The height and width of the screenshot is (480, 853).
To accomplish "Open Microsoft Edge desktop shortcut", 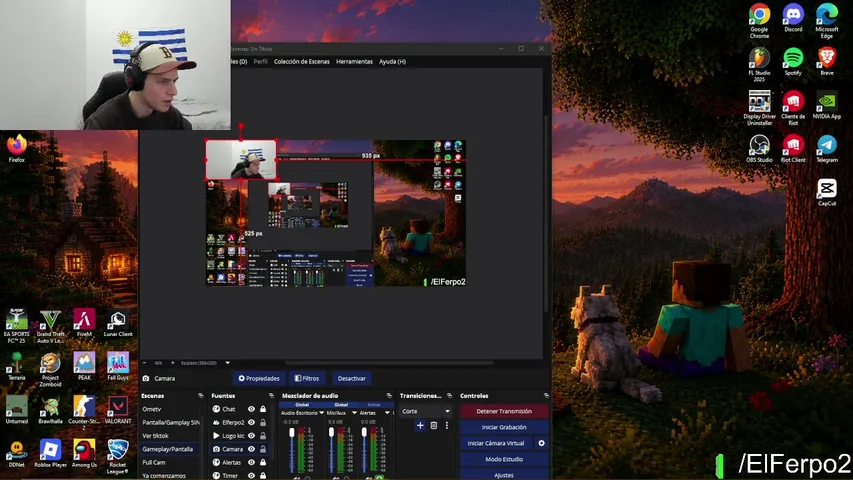I will [826, 21].
